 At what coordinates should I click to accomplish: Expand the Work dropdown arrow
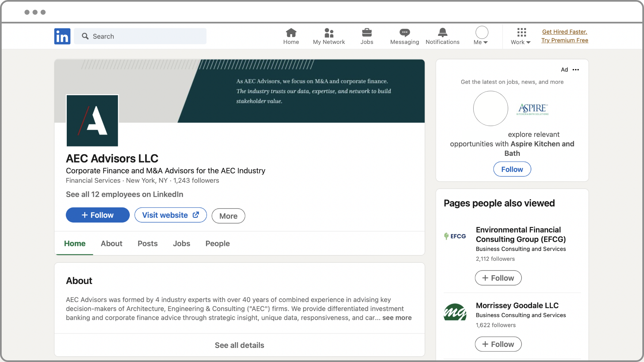[x=528, y=43]
